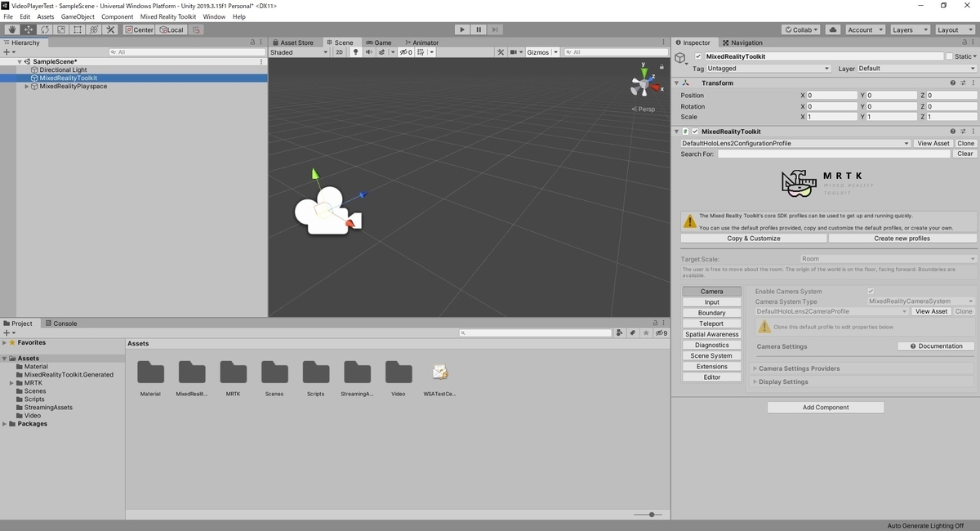The image size is (980, 531).
Task: Expand MixedRealityPlayspace in hierarchy
Action: point(27,87)
